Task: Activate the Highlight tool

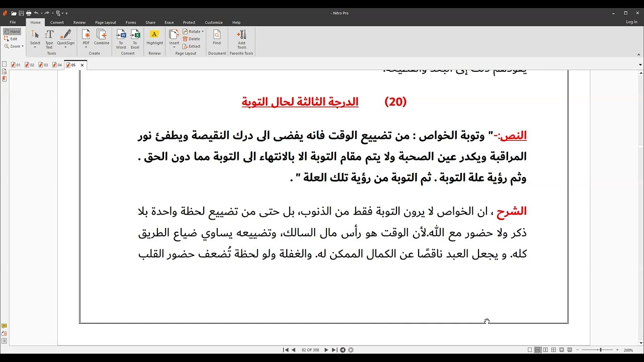Action: [155, 37]
